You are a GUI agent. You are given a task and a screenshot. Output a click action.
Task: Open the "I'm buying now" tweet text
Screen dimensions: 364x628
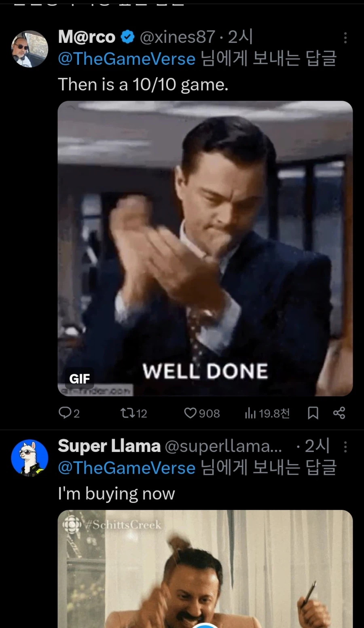(x=116, y=494)
